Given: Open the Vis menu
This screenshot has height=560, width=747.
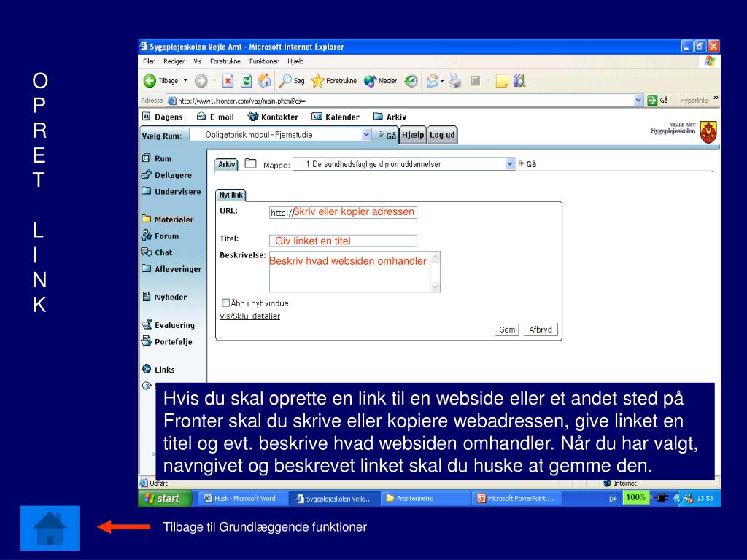Looking at the screenshot, I should [x=198, y=61].
